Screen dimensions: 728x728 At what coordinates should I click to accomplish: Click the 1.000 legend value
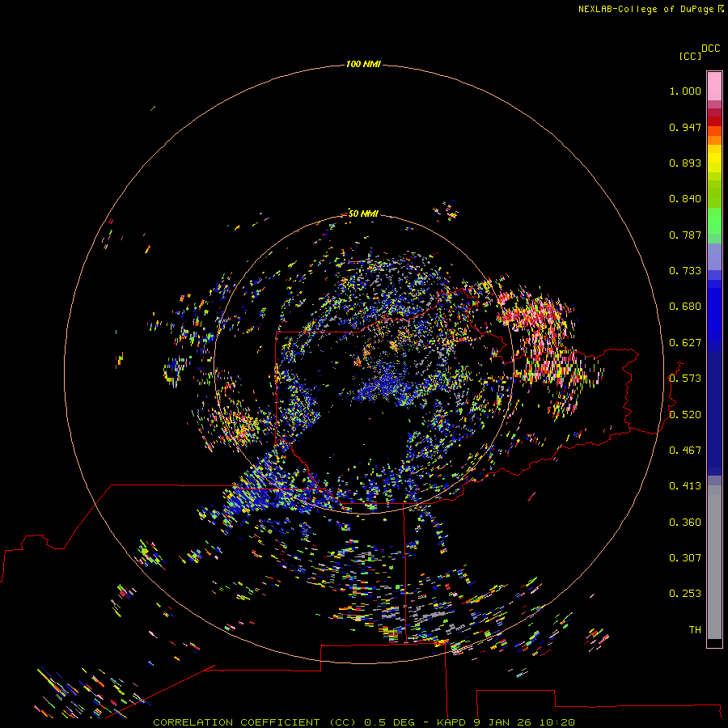[x=685, y=91]
